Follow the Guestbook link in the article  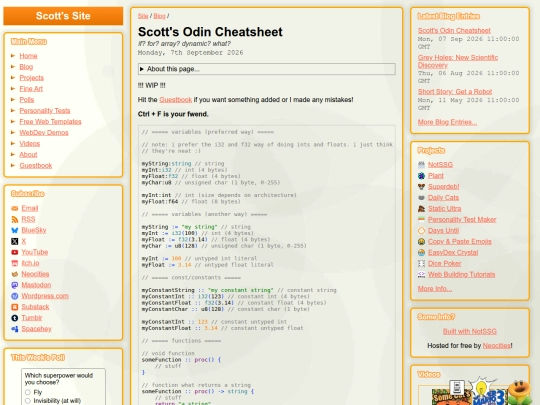175,100
